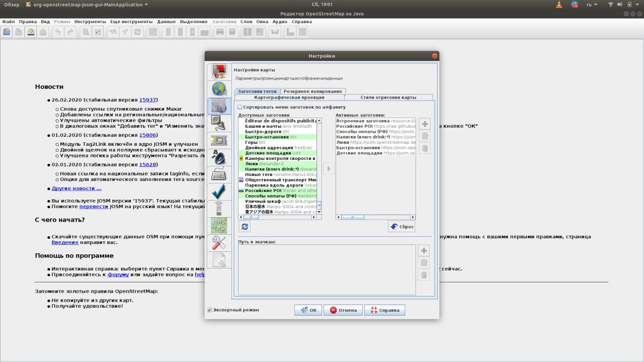
Task: Click horizontal scrollbar under active presets
Action: [x=376, y=217]
